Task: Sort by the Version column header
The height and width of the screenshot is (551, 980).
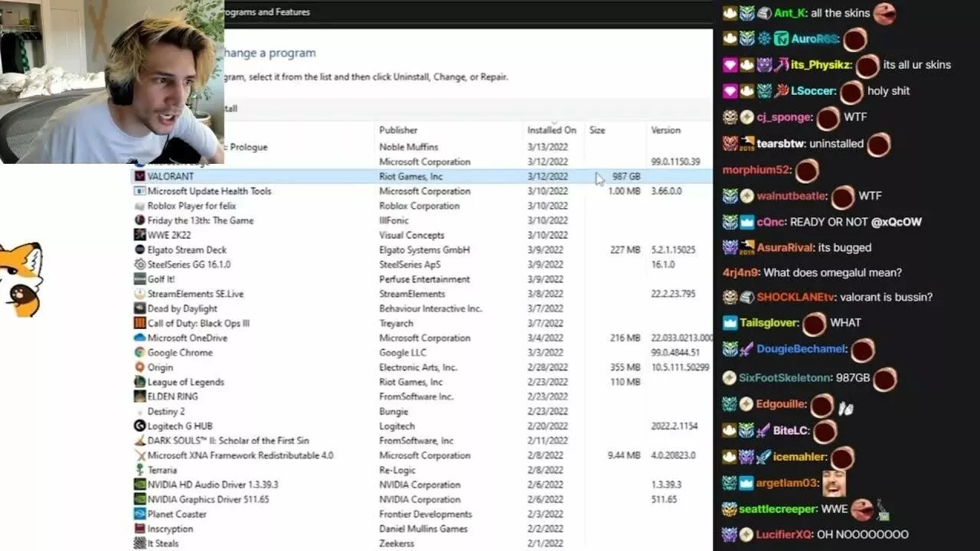Action: pyautogui.click(x=665, y=130)
